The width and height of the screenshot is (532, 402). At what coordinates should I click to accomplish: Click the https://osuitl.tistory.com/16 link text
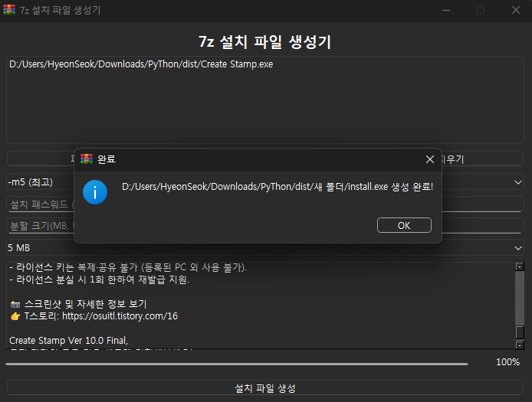[x=120, y=316]
